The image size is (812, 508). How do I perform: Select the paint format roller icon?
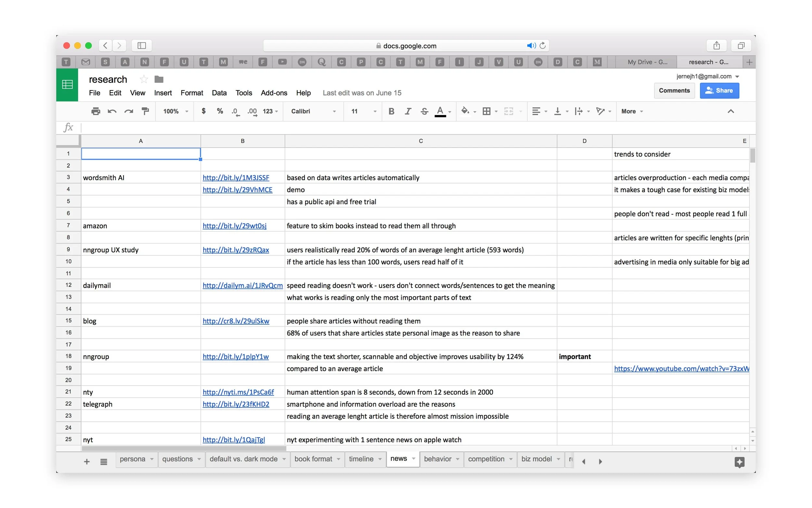(145, 111)
